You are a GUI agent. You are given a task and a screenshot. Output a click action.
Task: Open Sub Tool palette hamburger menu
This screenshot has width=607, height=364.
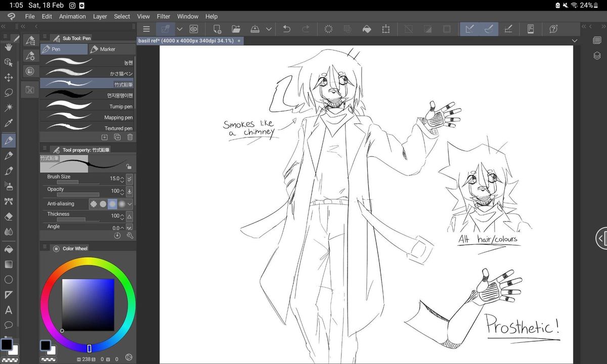(x=45, y=37)
